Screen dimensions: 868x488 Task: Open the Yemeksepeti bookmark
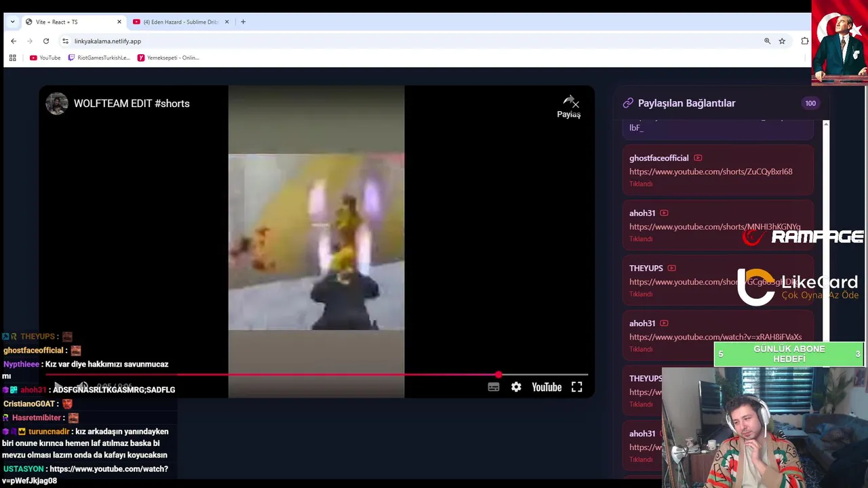168,58
